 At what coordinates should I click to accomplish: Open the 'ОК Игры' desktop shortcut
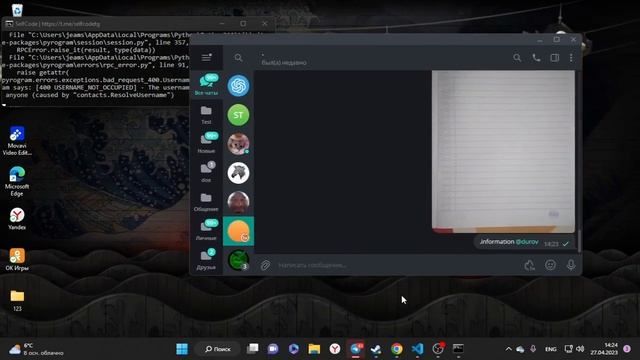point(17,260)
